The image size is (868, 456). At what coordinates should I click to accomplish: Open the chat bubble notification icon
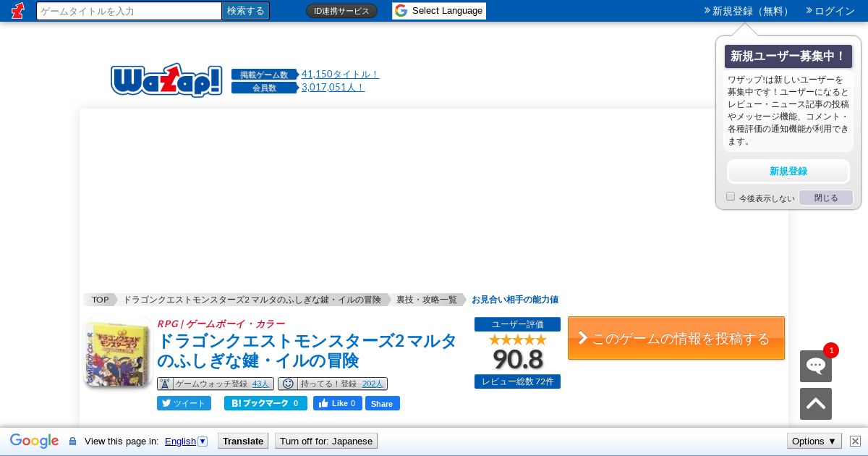click(816, 366)
